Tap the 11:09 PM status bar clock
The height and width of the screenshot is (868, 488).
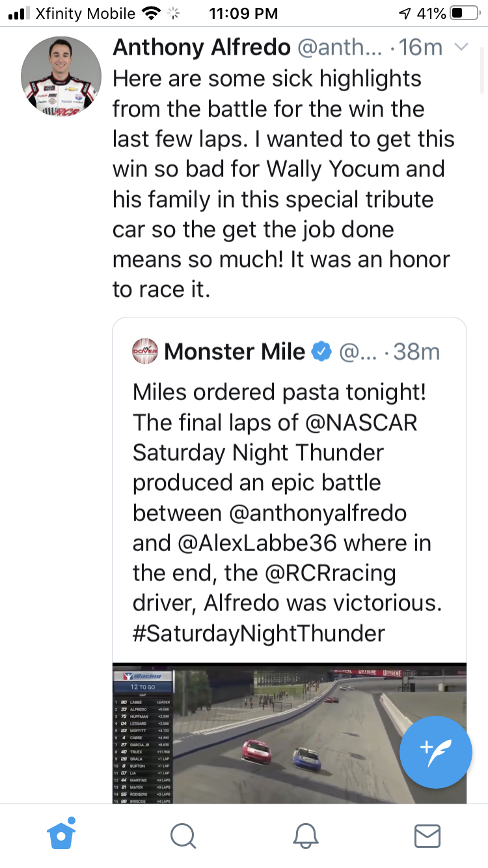244,13
